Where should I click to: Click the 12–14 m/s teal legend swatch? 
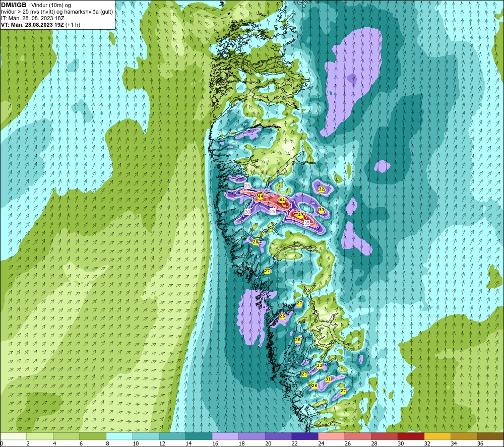tap(172, 436)
